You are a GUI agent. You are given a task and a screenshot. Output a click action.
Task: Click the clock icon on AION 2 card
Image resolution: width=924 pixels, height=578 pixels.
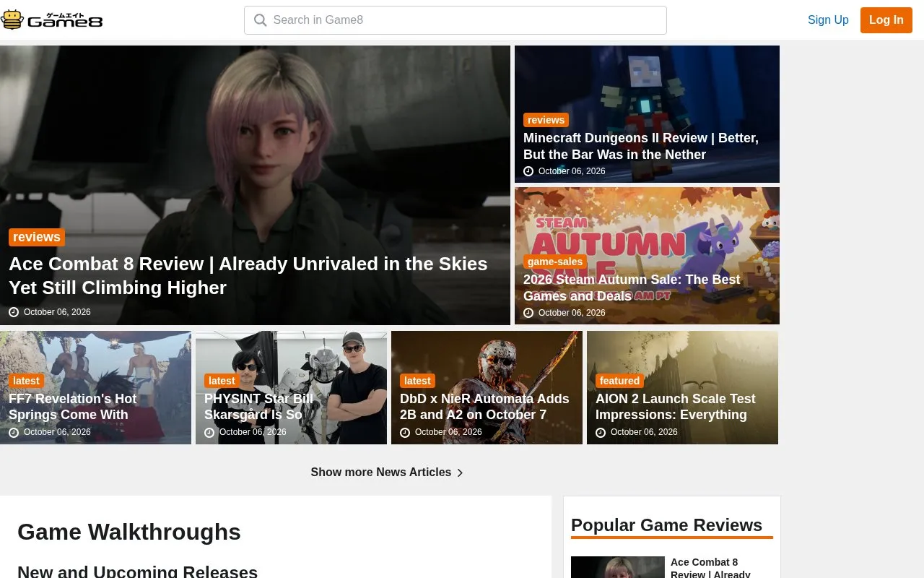[x=601, y=432]
